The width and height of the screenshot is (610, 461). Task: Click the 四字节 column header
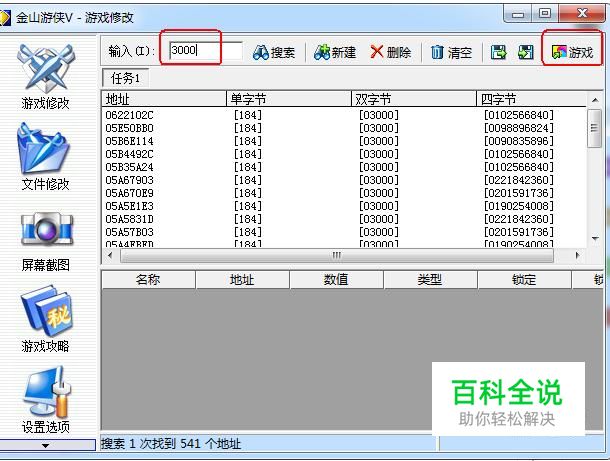click(531, 99)
